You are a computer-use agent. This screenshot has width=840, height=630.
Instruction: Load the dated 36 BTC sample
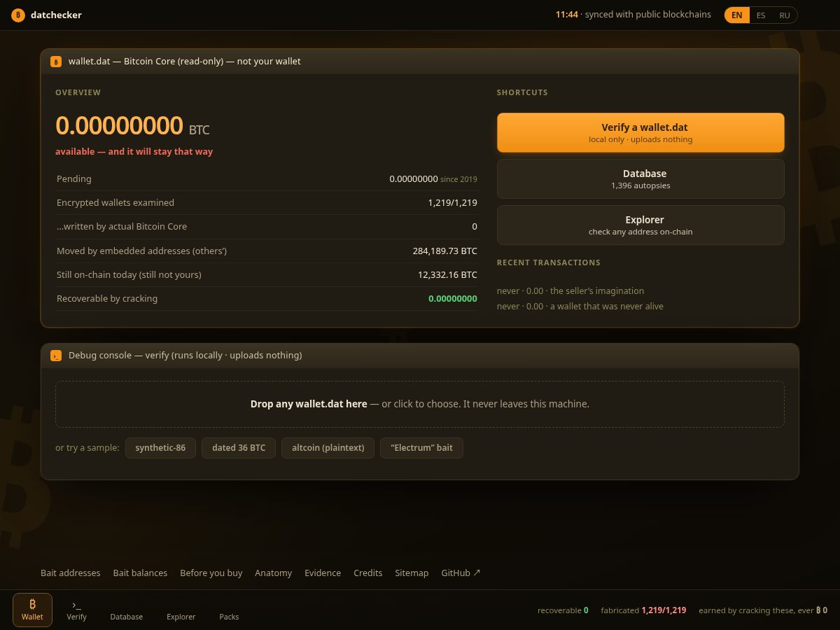239,448
